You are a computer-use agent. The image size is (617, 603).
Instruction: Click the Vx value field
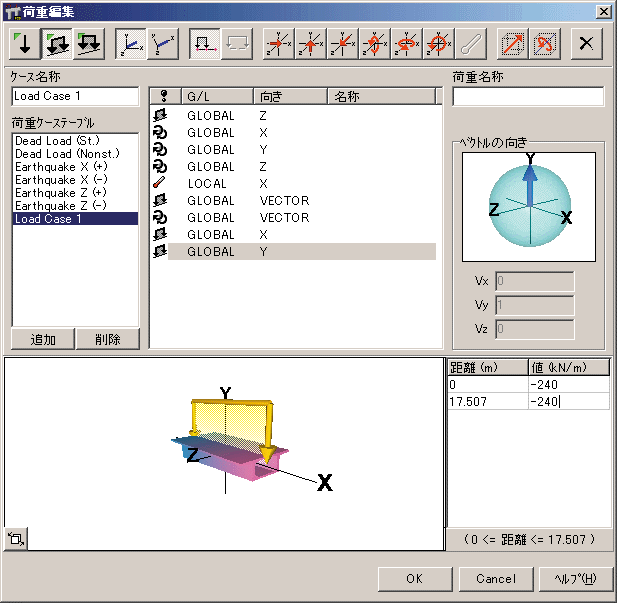coord(534,281)
